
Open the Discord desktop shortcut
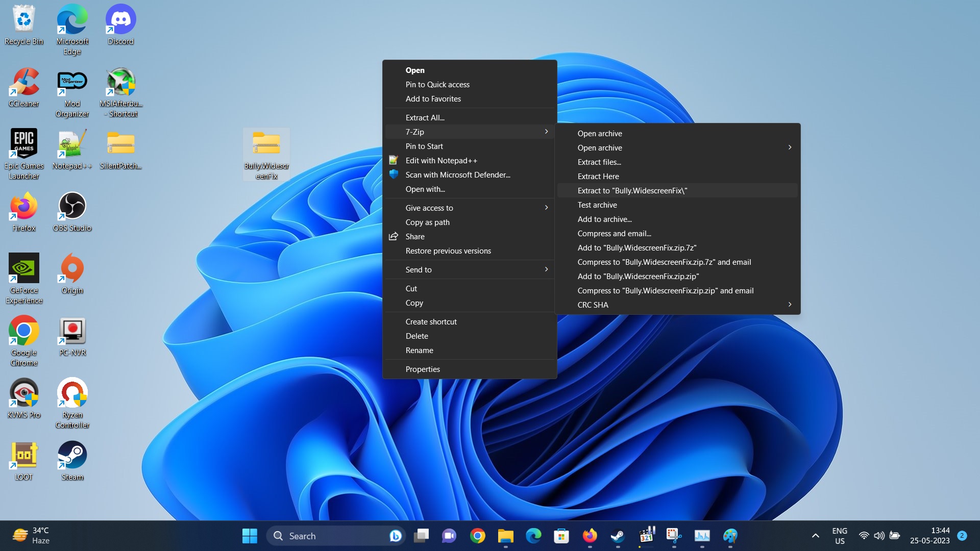(x=120, y=20)
